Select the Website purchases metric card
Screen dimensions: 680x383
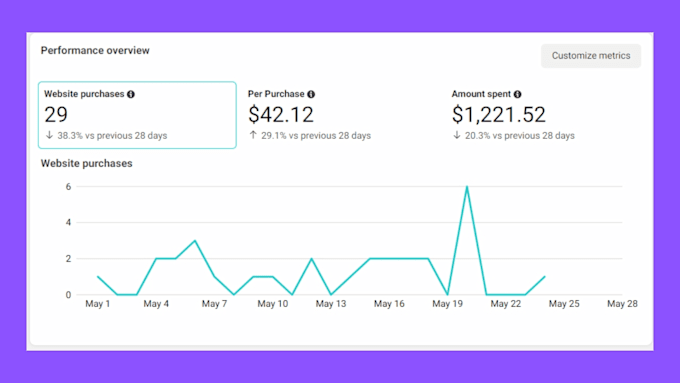(x=137, y=115)
